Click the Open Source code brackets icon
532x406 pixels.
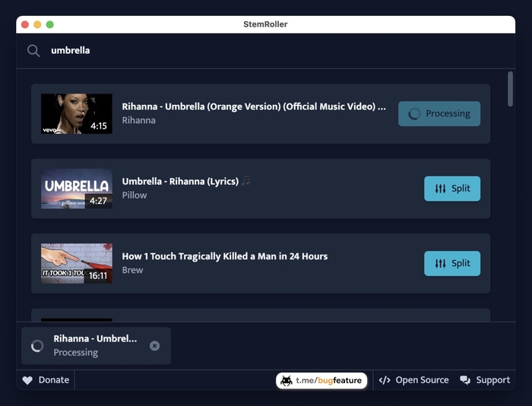click(385, 380)
